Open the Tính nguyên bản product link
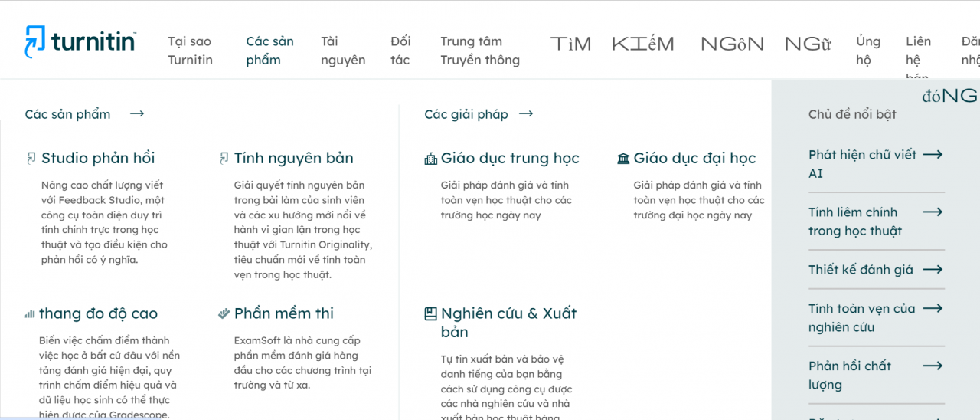Screen dimensions: 980x420 click(x=294, y=159)
